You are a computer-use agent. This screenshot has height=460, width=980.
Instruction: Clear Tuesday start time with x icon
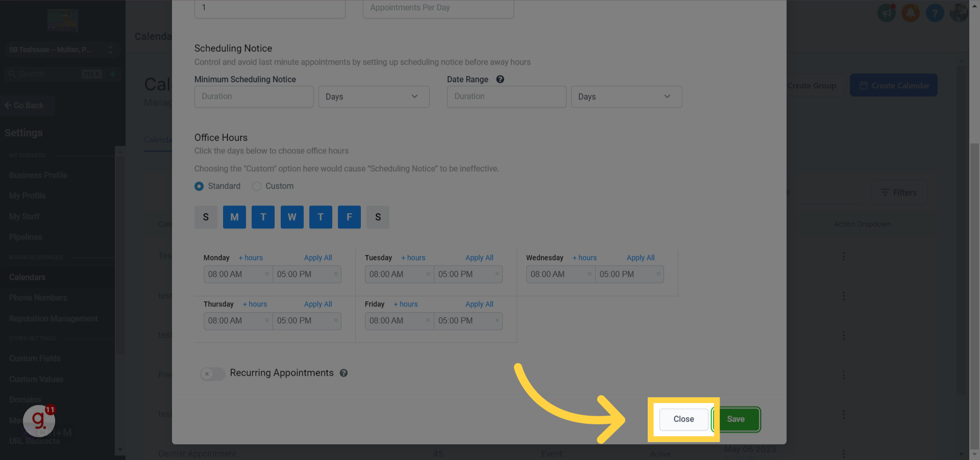(428, 274)
